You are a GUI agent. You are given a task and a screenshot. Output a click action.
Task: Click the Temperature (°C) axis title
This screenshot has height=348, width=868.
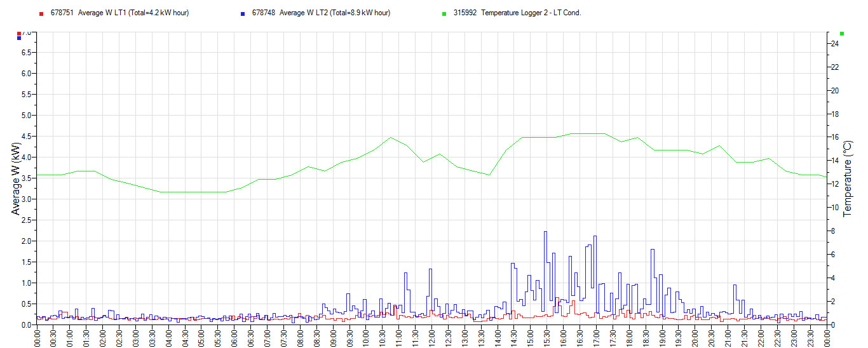[x=847, y=178]
